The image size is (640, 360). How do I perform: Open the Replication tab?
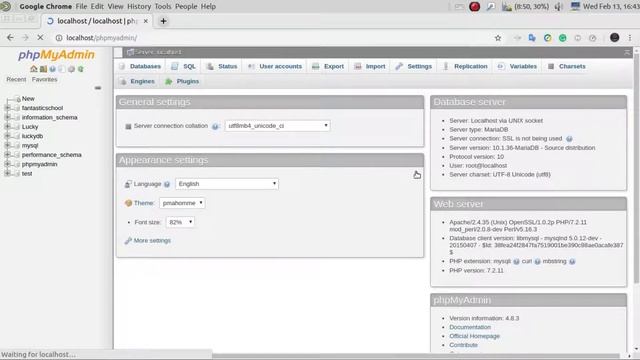point(465,66)
